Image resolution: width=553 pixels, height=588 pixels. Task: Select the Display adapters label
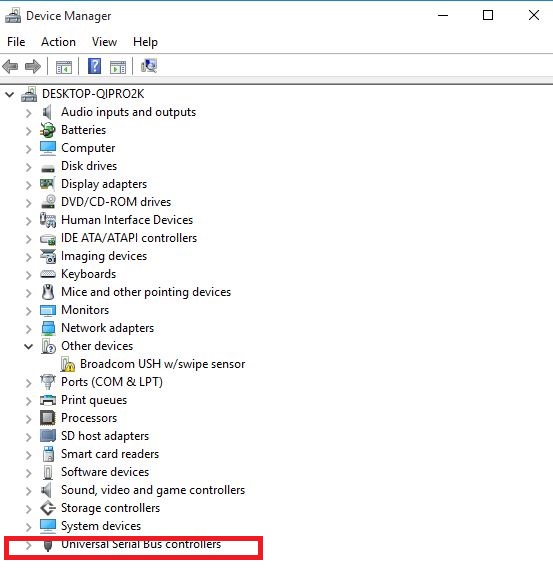click(x=104, y=184)
